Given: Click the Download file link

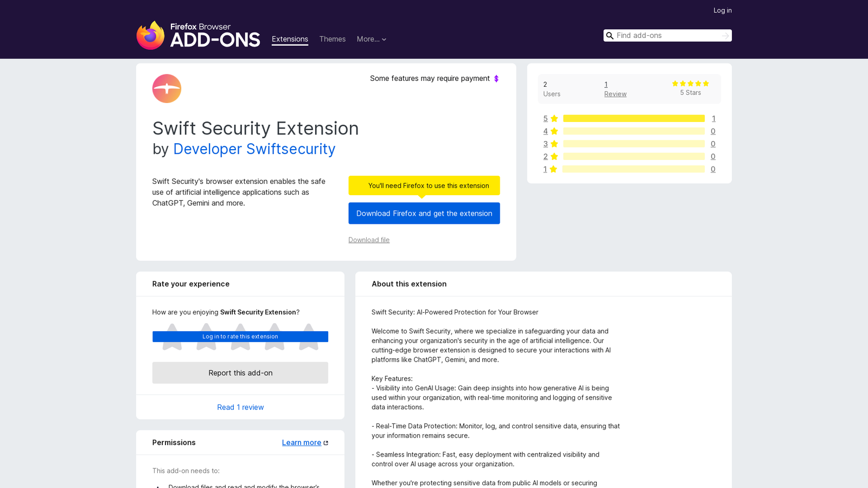Looking at the screenshot, I should coord(369,240).
